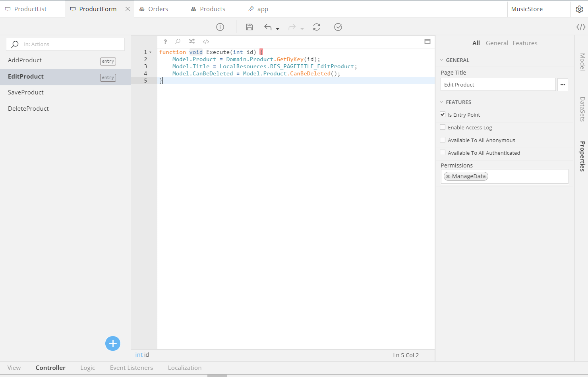Check Available To All Anonymous
This screenshot has height=377, width=588.
point(443,140)
